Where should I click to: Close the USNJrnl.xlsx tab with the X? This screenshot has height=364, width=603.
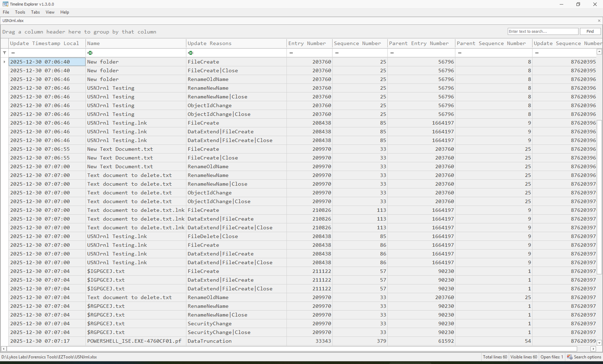click(599, 21)
